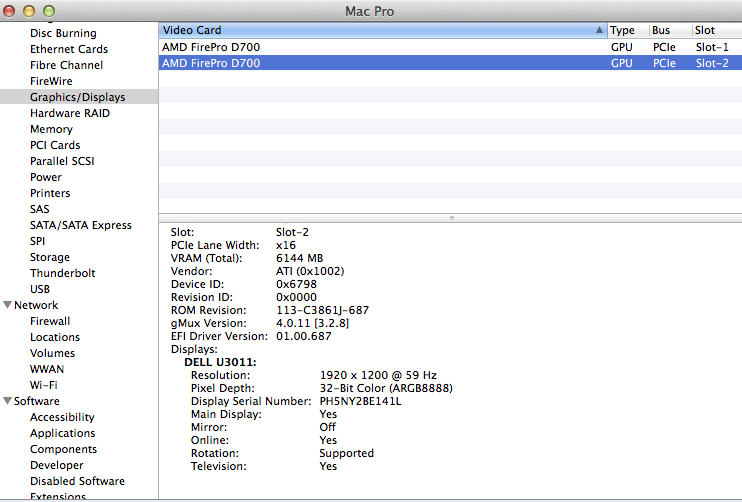Click PCIe Lane Width value x16
742x502 pixels.
(286, 245)
